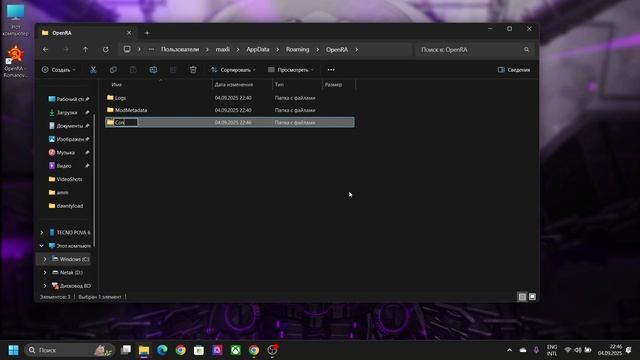This screenshot has width=640, height=360.
Task: Open the Создать dropdown
Action: tap(59, 70)
